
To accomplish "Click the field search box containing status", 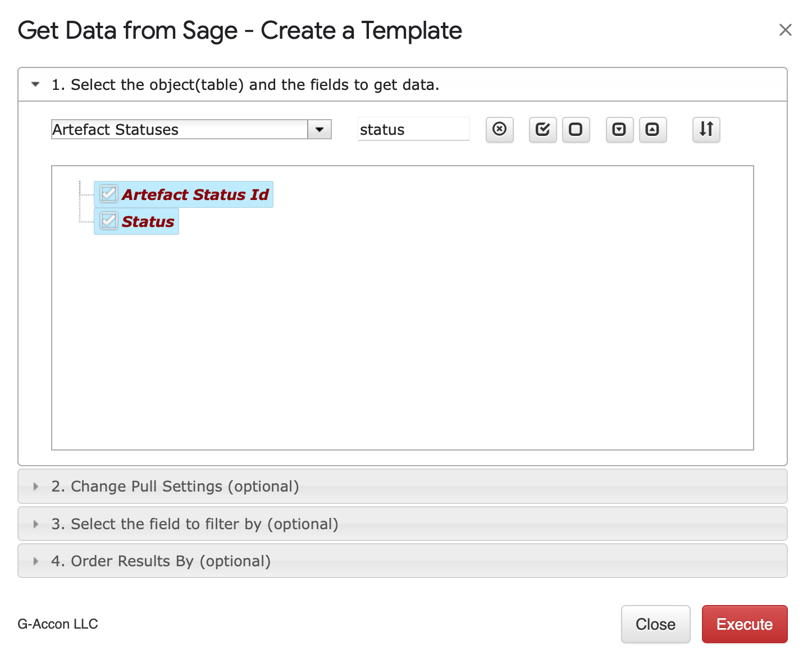I will click(x=413, y=130).
